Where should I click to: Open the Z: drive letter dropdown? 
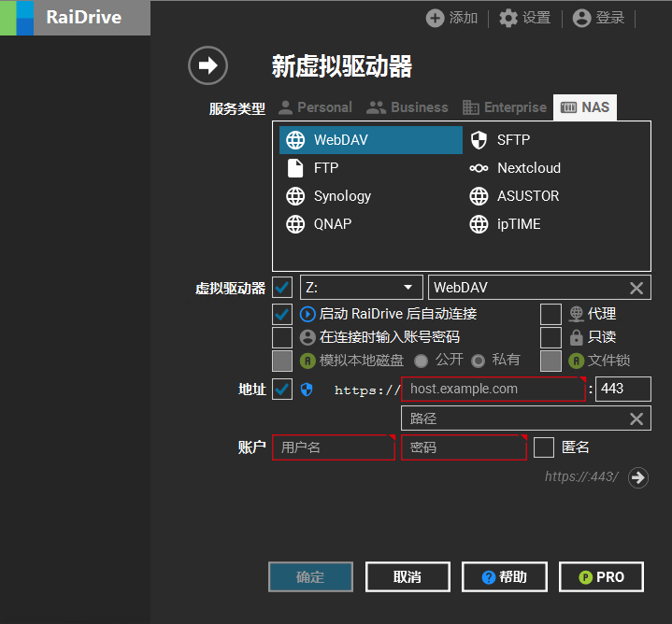[x=362, y=288]
